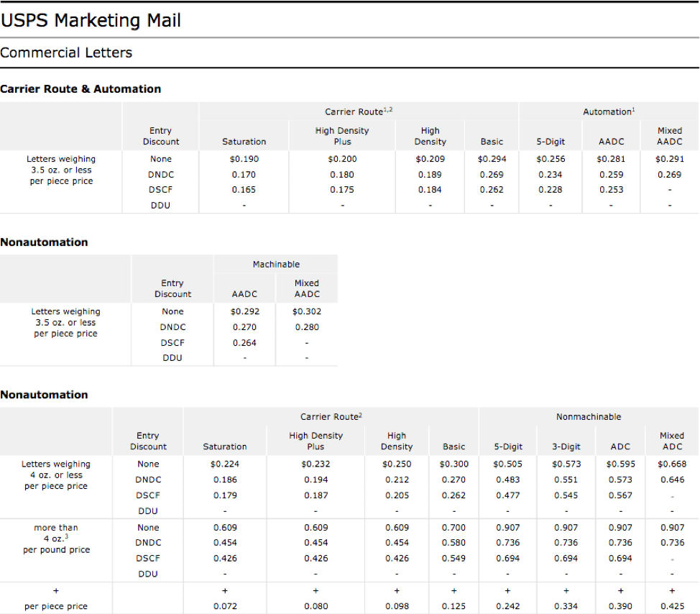Click the $0.668 Mixed ADC price
700x614 pixels.
(672, 464)
